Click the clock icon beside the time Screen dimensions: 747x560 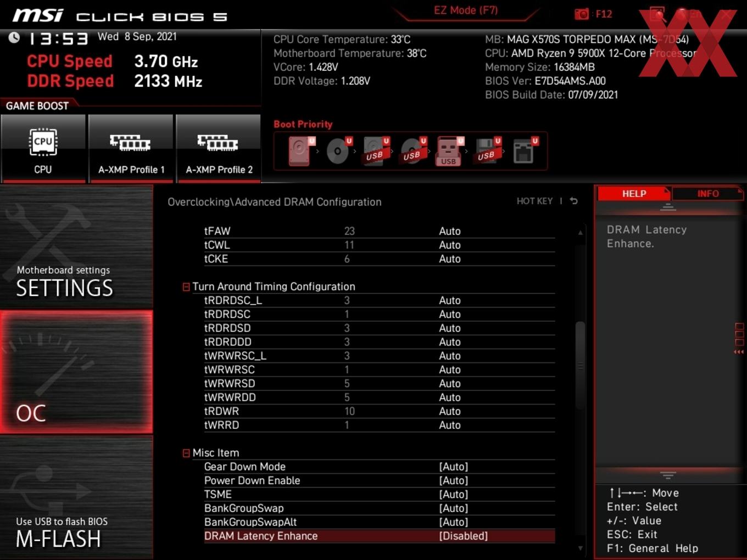point(14,37)
